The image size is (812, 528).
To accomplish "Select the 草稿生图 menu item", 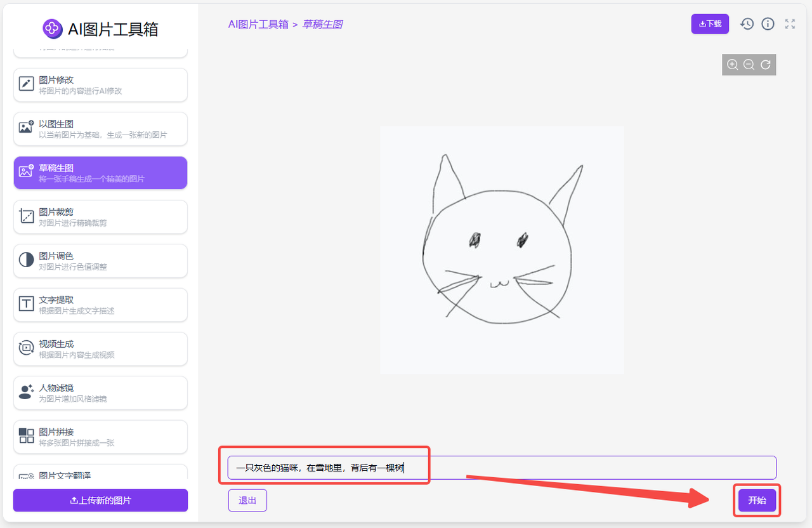I will click(x=100, y=173).
